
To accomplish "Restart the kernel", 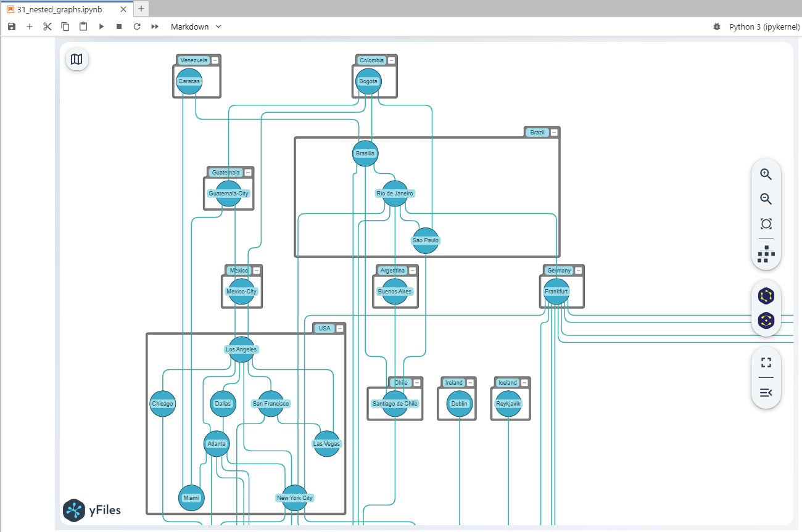I will (x=137, y=27).
